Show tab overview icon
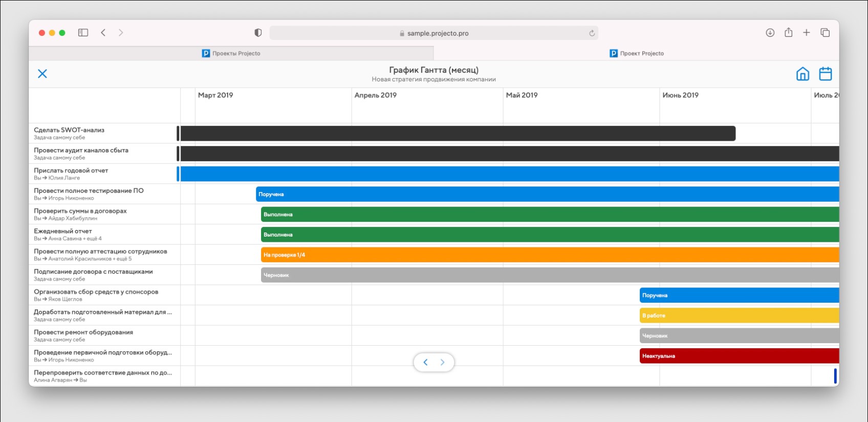 825,33
